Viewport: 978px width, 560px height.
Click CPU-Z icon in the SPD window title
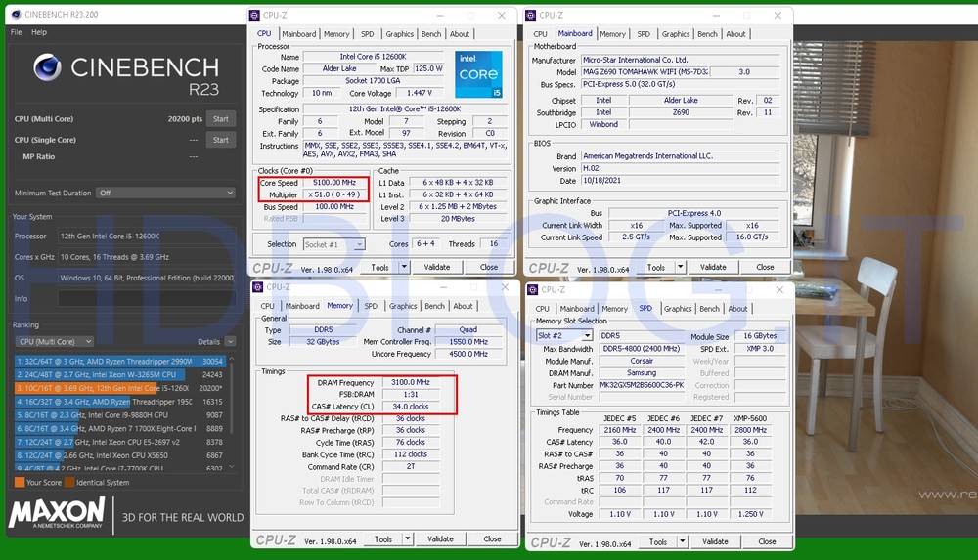pos(533,289)
